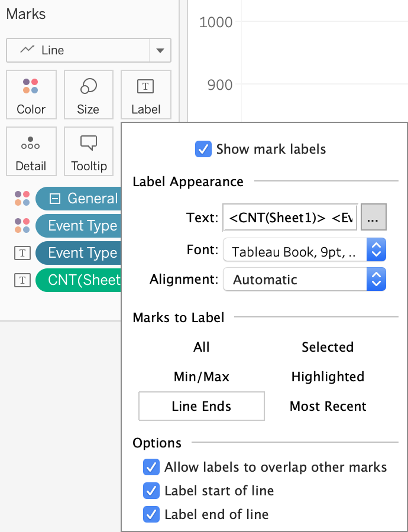Click color icon beside General pill

click(x=22, y=199)
